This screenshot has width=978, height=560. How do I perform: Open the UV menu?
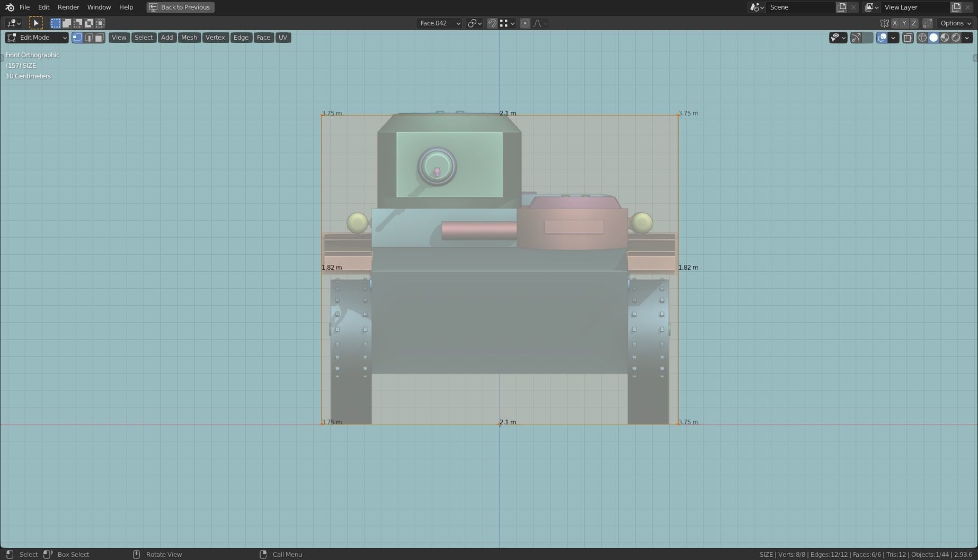283,37
